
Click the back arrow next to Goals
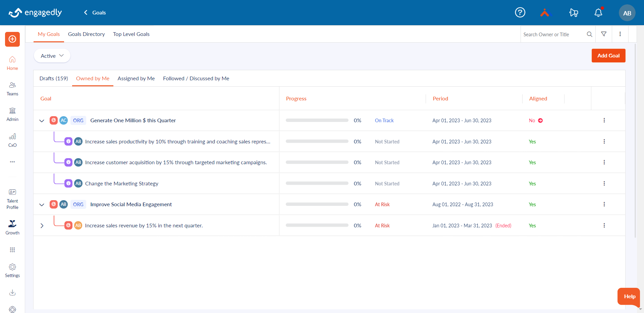[x=86, y=12]
